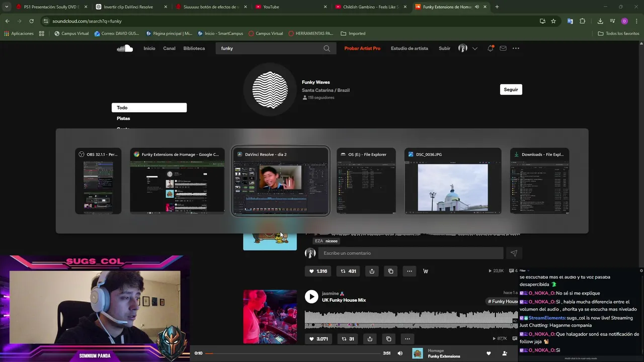Open Chrome extensions puzzle icon
644x362 pixels.
click(x=583, y=21)
